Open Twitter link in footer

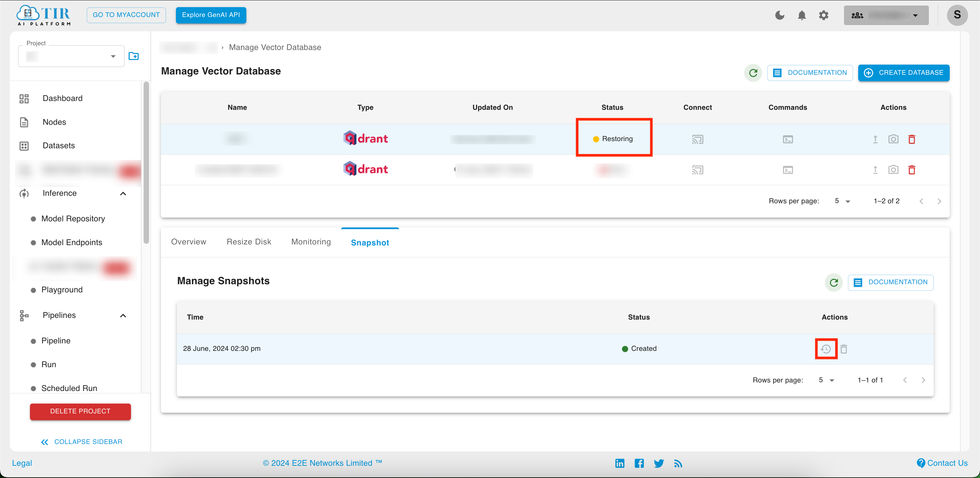click(658, 463)
